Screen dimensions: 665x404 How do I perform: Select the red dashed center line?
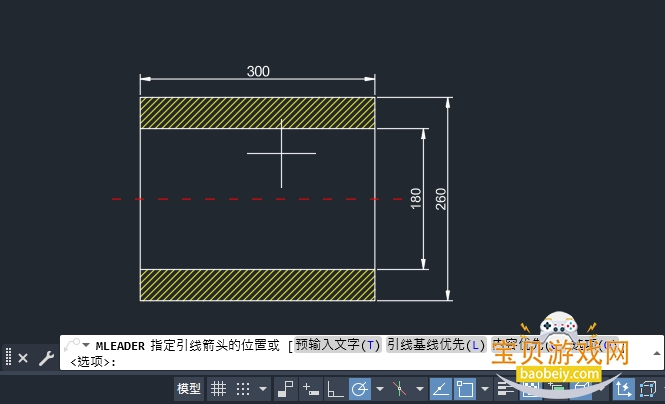pyautogui.click(x=257, y=199)
